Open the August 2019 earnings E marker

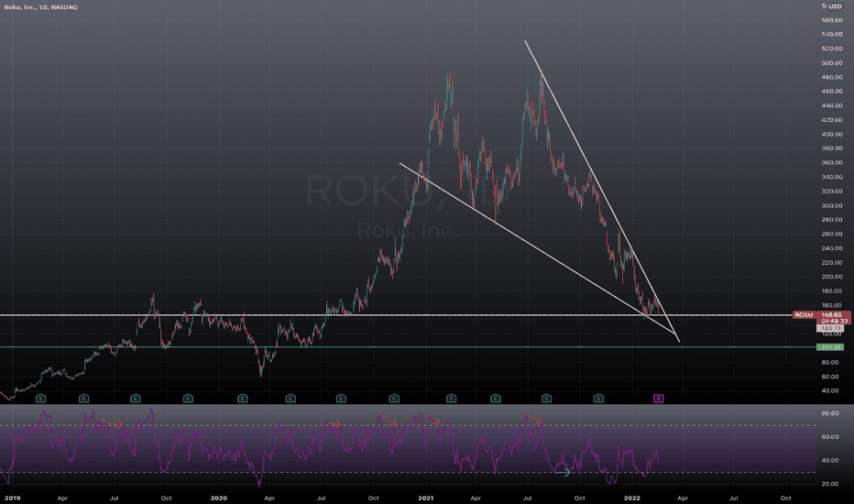pyautogui.click(x=136, y=399)
